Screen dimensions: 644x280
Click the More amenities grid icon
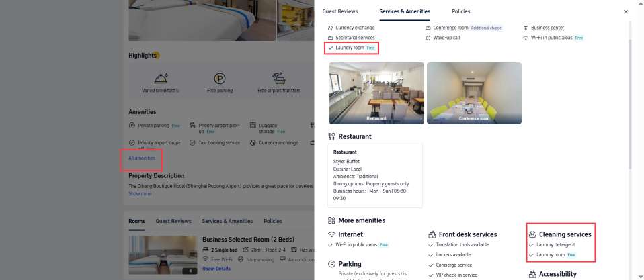[331, 220]
